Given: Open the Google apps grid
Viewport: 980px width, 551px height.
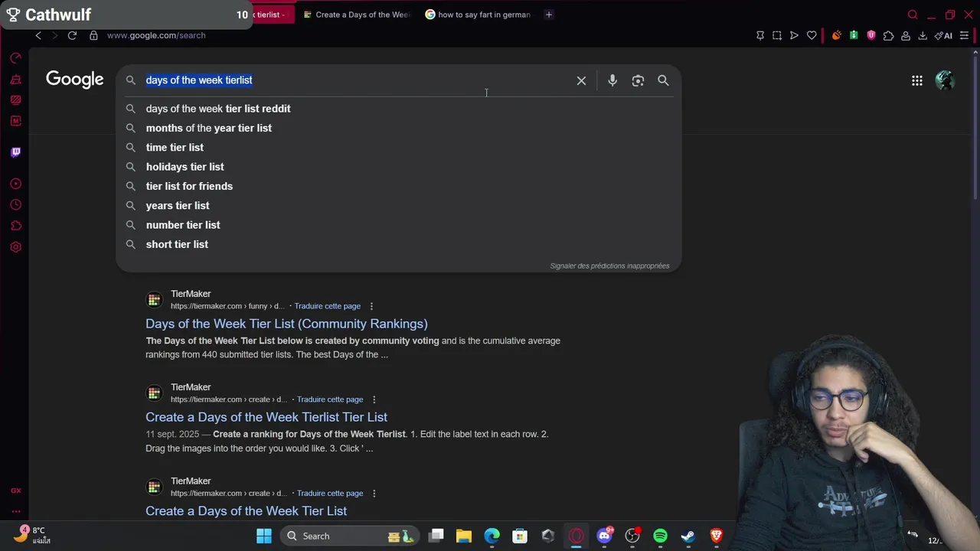Looking at the screenshot, I should point(916,80).
